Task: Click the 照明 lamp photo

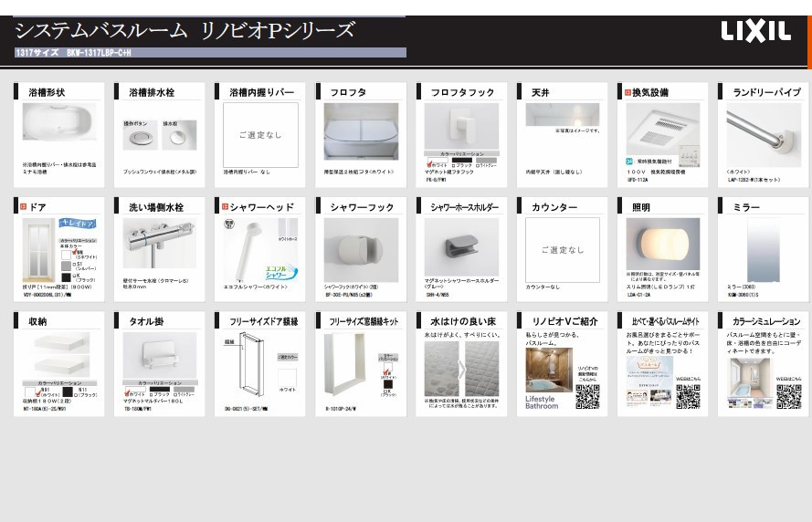Action: pyautogui.click(x=663, y=244)
